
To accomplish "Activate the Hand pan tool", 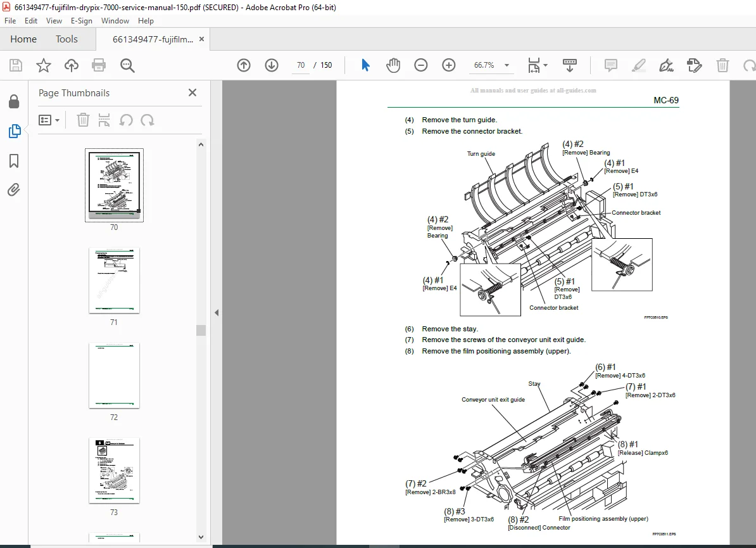I will 393,65.
